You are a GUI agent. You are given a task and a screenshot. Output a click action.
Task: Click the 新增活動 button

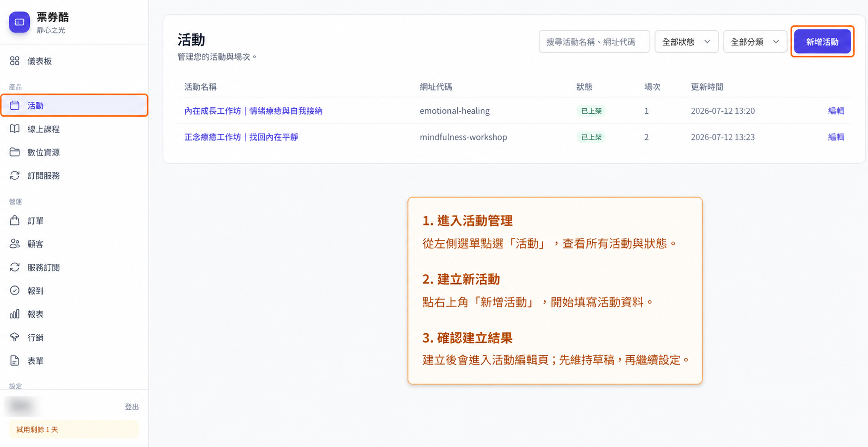(822, 42)
